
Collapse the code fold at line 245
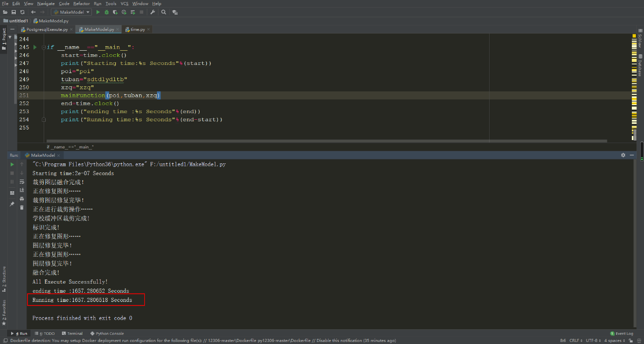[44, 47]
